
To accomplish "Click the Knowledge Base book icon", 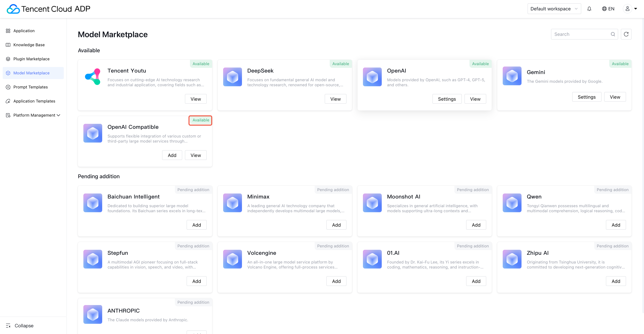I will pos(8,45).
